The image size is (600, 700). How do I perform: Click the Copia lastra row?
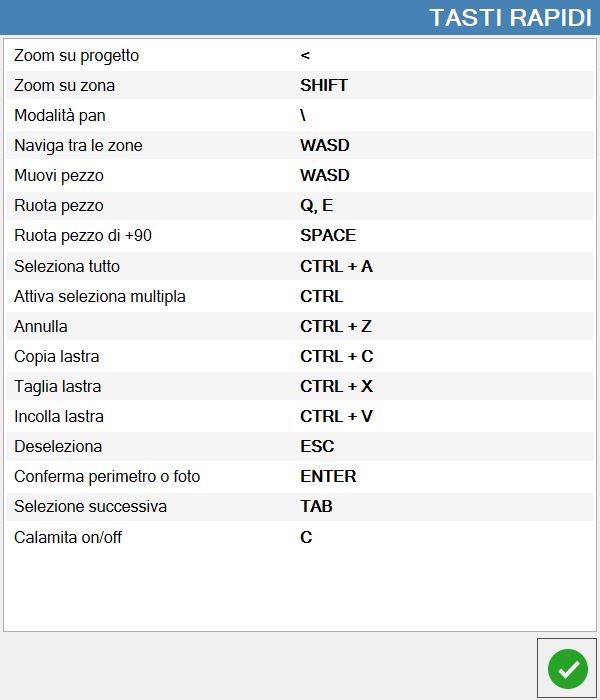pos(300,356)
